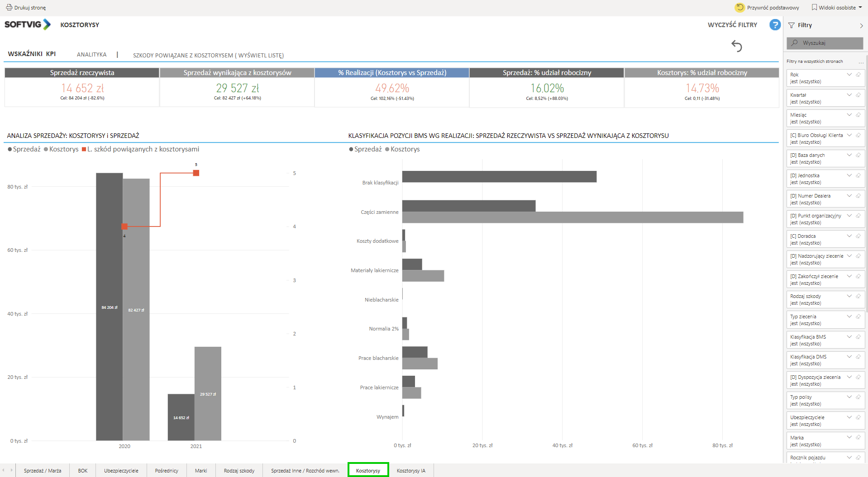Viewport: 868px width, 477px height.
Task: Click the 2021 red marker on line
Action: click(196, 173)
